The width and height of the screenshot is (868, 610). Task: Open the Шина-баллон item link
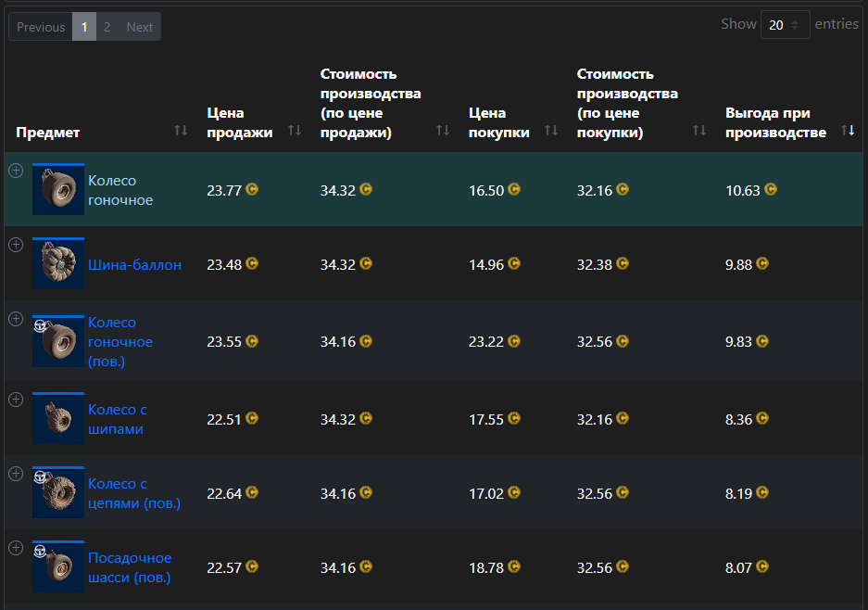pyautogui.click(x=134, y=265)
